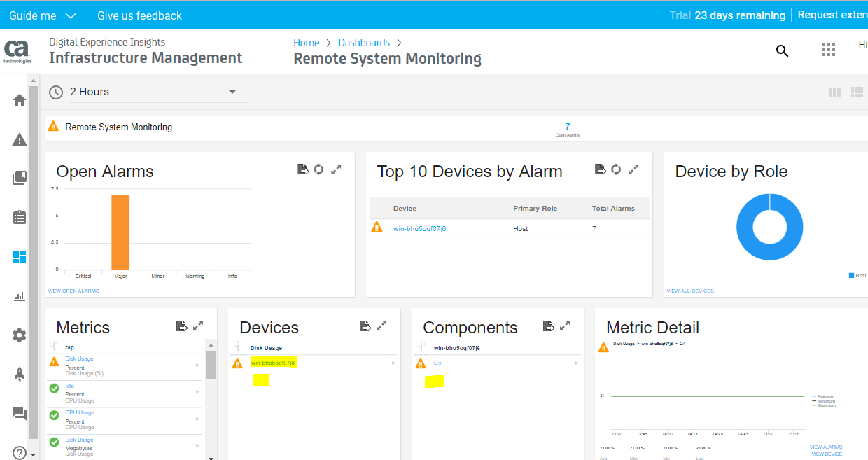The width and height of the screenshot is (868, 460).
Task: Click the filter icon in Metrics header row
Action: coord(54,347)
